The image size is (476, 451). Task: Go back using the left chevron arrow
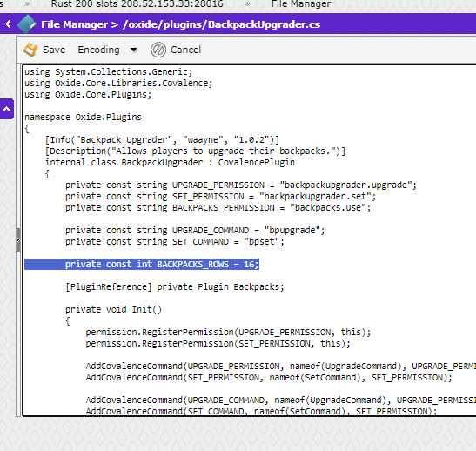(x=8, y=24)
